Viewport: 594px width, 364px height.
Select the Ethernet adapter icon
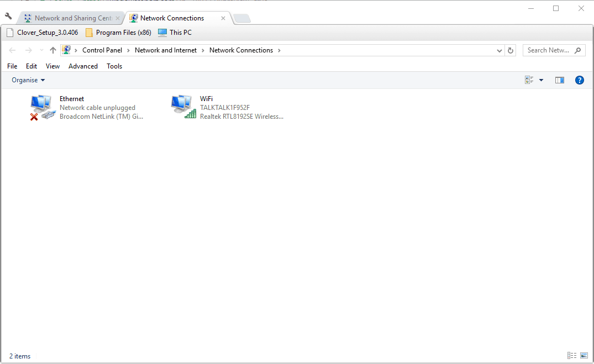click(43, 108)
